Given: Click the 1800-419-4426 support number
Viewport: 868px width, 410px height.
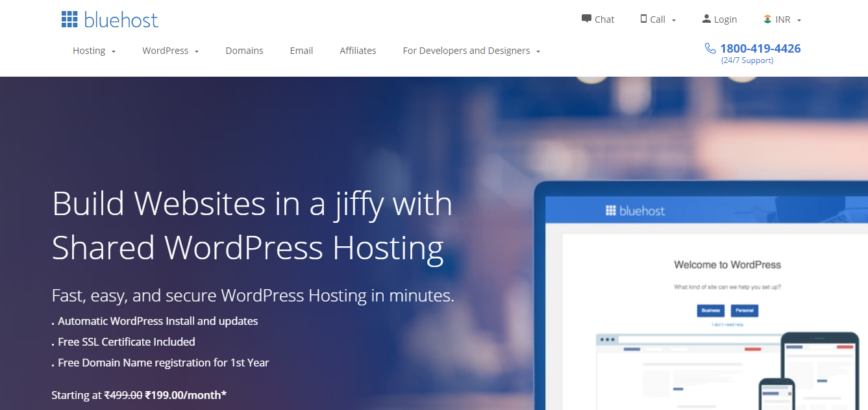Looking at the screenshot, I should pos(760,49).
